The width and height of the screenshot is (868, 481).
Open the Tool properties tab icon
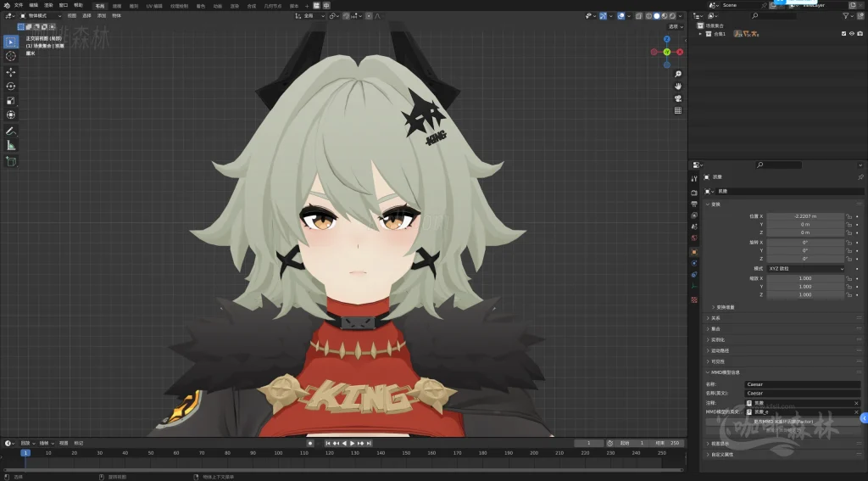pyautogui.click(x=694, y=178)
